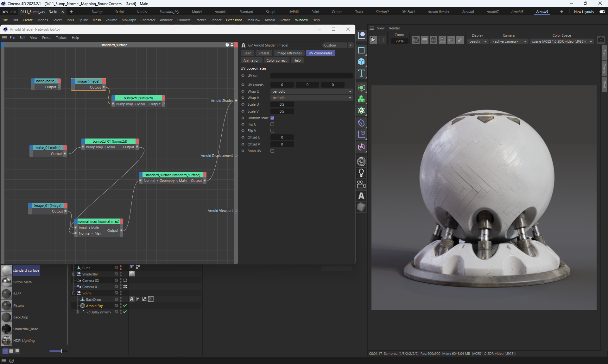Screen dimensions: 608x364
Task: Click the wireframe globe sky icon
Action: click(x=361, y=162)
